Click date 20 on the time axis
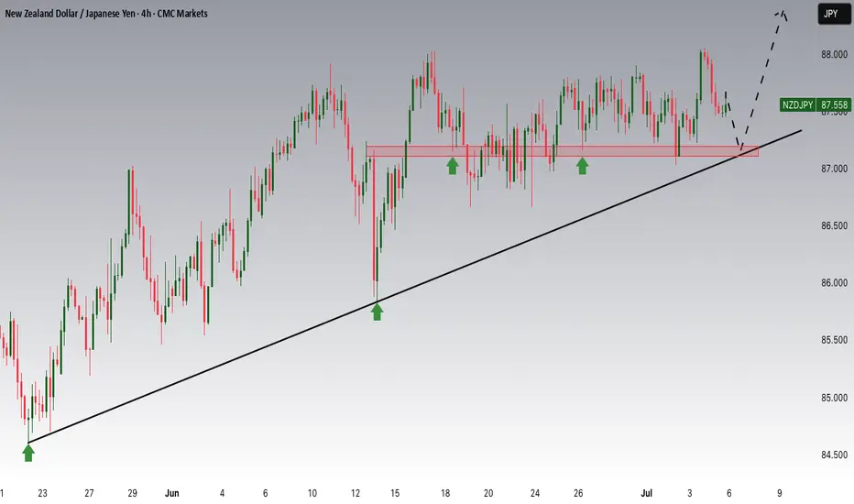Image resolution: width=854 pixels, height=504 pixels. [488, 493]
